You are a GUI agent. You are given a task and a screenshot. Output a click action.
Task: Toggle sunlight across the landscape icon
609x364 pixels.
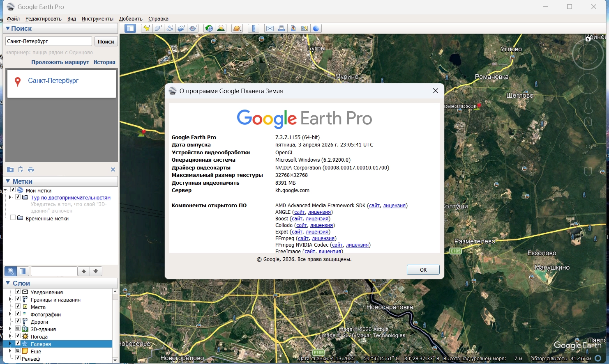[221, 28]
